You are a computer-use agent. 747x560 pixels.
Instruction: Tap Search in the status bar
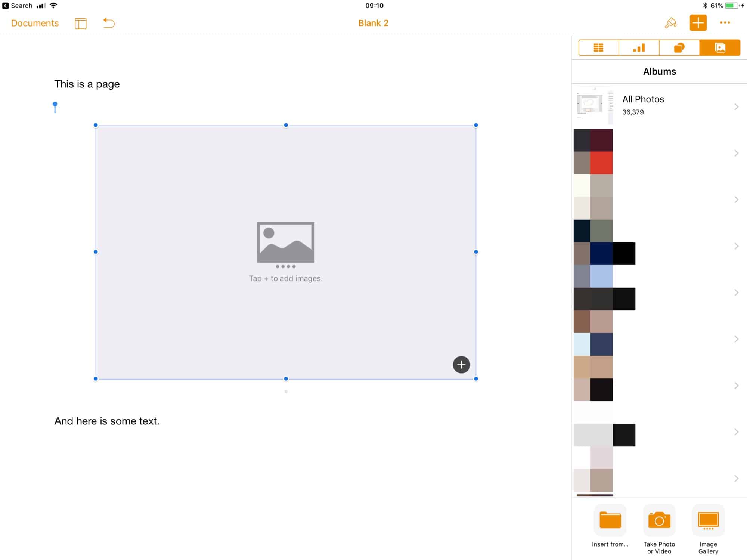21,5
